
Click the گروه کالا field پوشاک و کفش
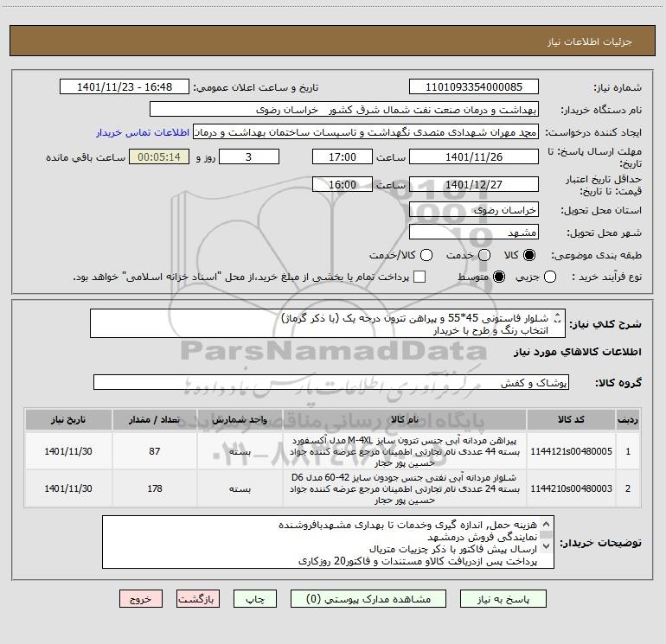[331, 382]
